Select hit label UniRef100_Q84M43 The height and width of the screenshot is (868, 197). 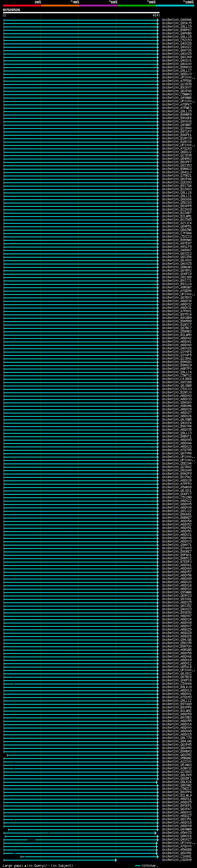tap(177, 159)
